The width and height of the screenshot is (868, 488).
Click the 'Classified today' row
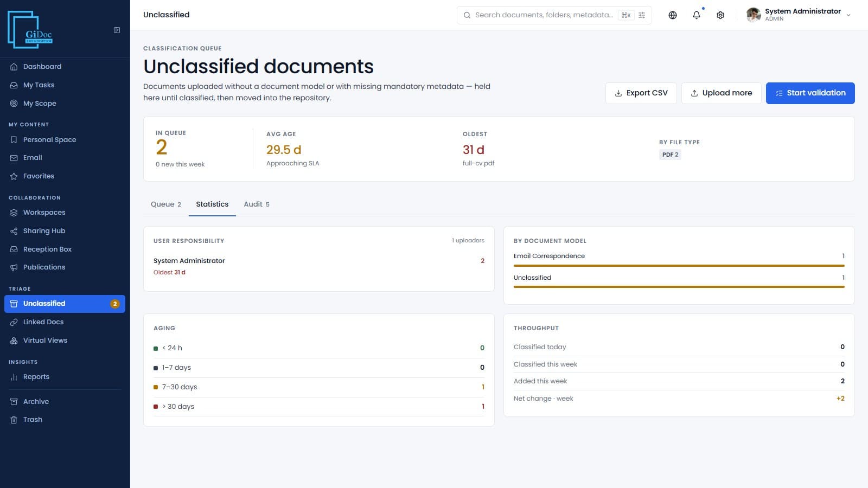679,347
